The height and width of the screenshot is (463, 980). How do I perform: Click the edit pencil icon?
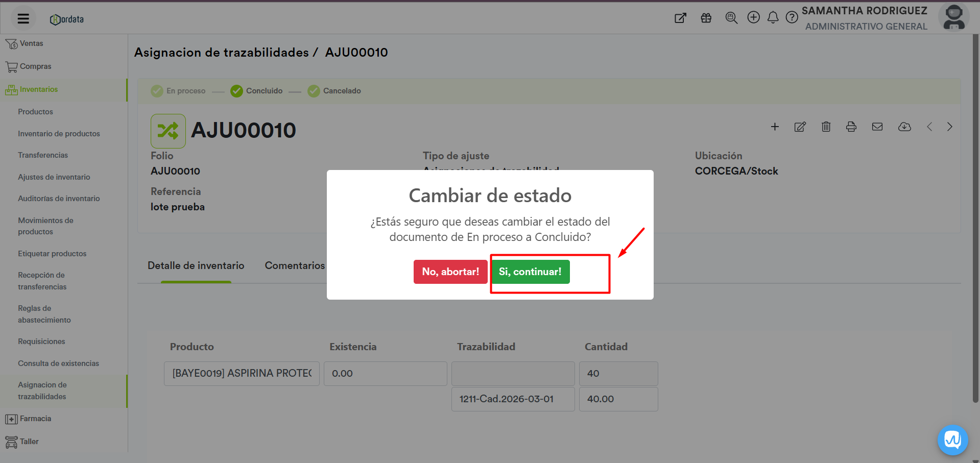800,127
